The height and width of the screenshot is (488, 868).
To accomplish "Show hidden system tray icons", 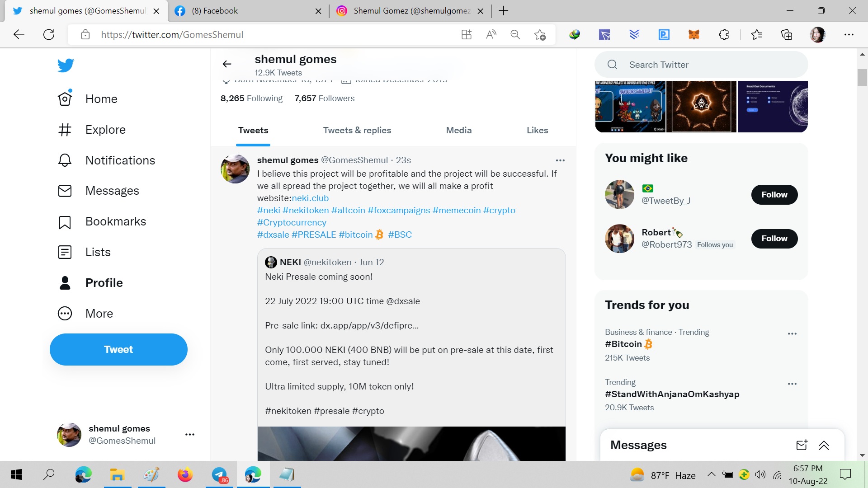I will click(x=711, y=474).
